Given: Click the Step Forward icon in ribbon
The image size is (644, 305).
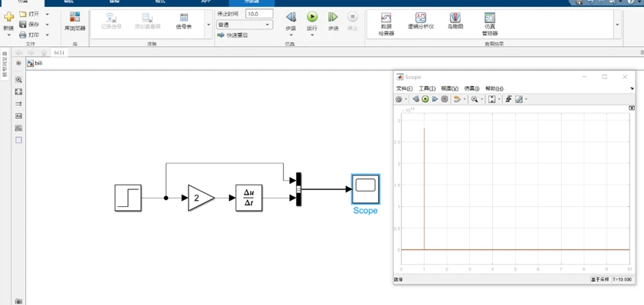Looking at the screenshot, I should (x=333, y=17).
